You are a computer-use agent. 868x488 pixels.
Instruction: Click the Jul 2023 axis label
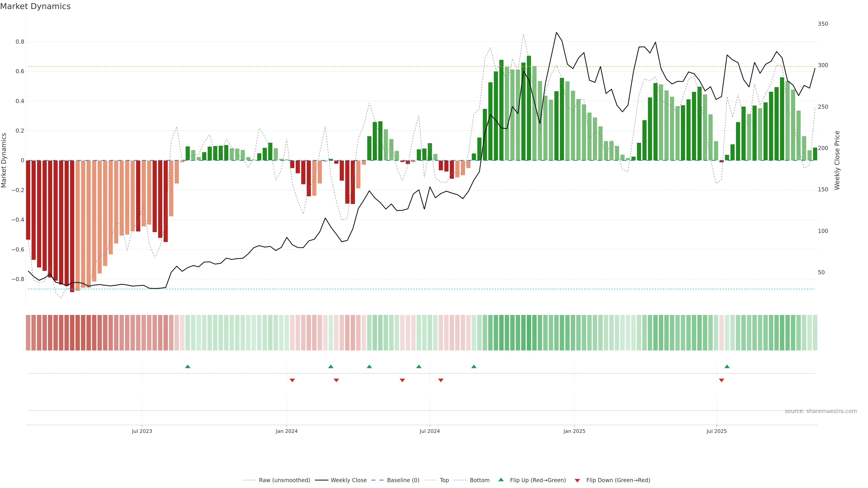pos(142,431)
